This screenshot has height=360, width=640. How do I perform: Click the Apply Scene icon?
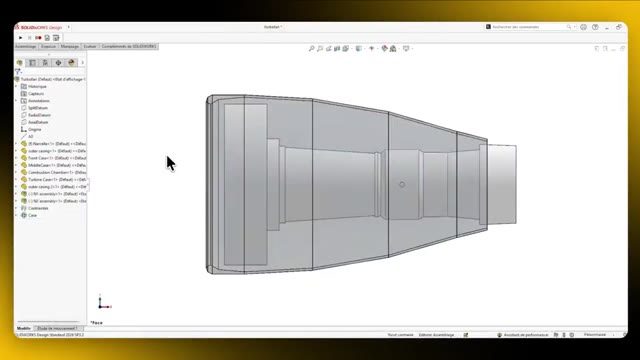pyautogui.click(x=393, y=49)
